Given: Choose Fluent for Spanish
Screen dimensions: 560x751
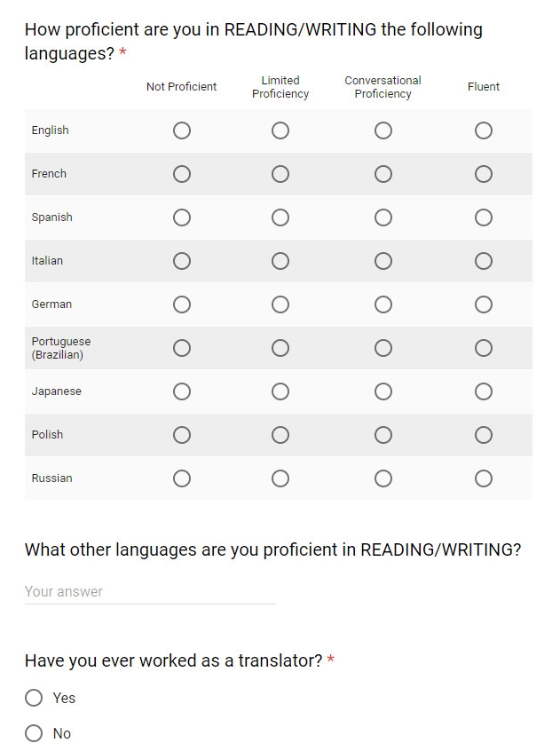Looking at the screenshot, I should coord(484,217).
